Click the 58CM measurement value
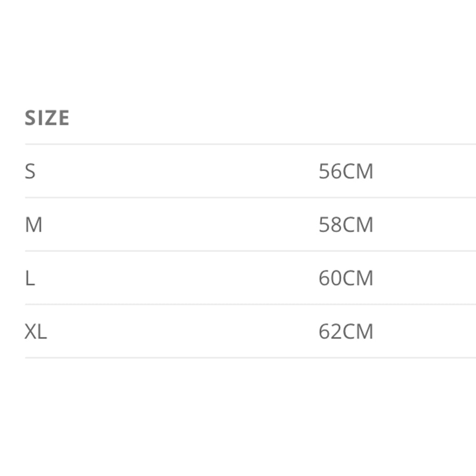This screenshot has width=476, height=476. coord(346,225)
